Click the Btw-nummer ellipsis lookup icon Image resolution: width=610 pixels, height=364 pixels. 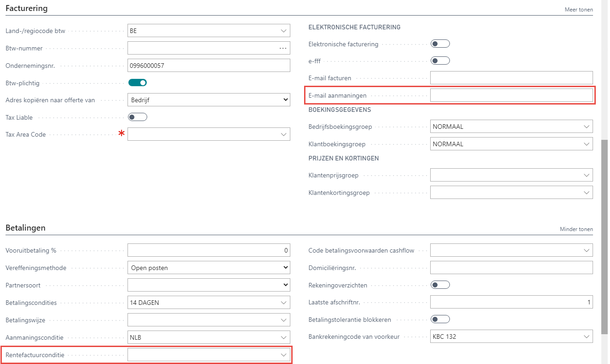[283, 48]
